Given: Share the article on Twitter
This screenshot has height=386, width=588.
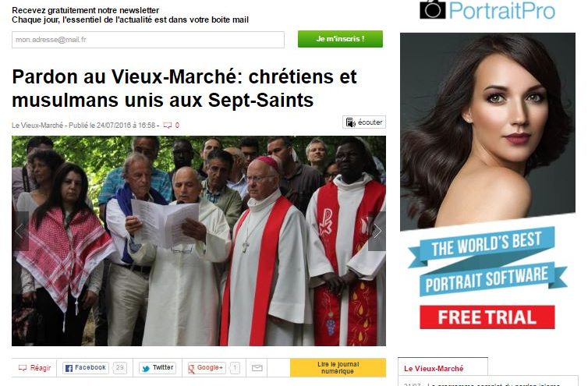Looking at the screenshot, I should [x=158, y=368].
